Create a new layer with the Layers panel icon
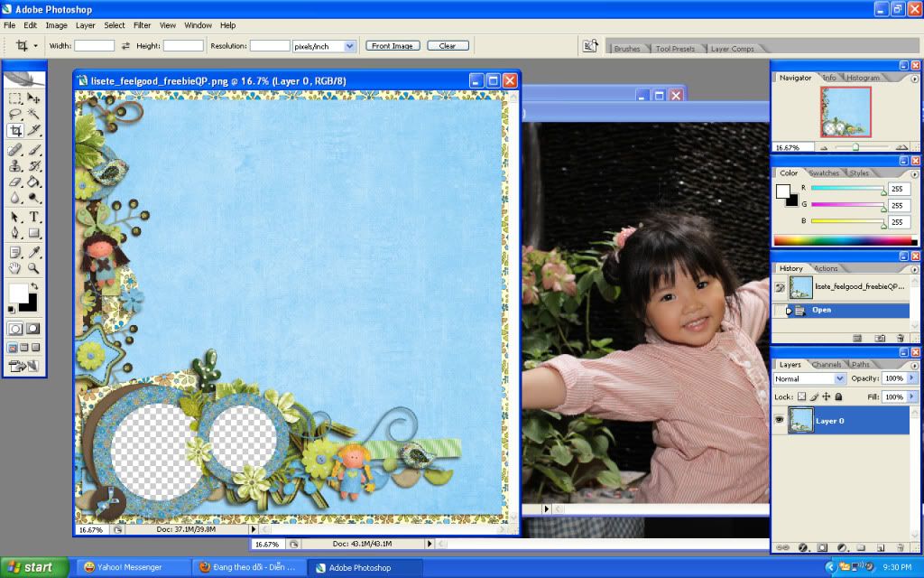924x578 pixels. pos(882,547)
